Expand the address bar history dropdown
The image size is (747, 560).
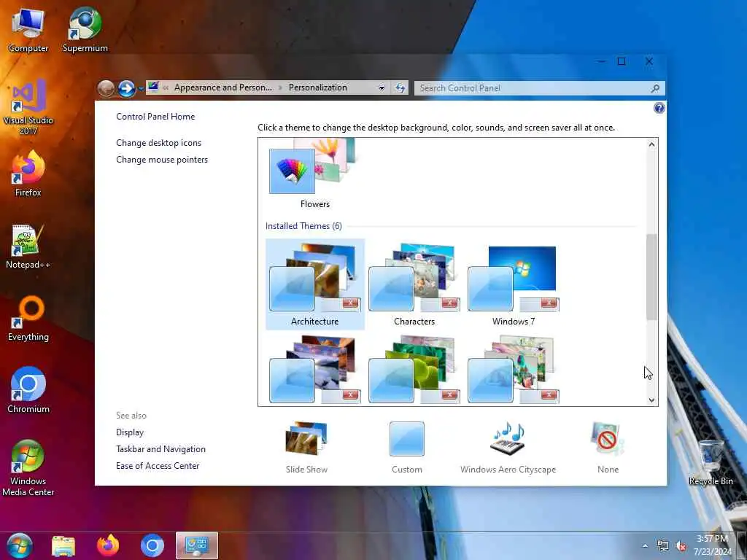tap(382, 87)
